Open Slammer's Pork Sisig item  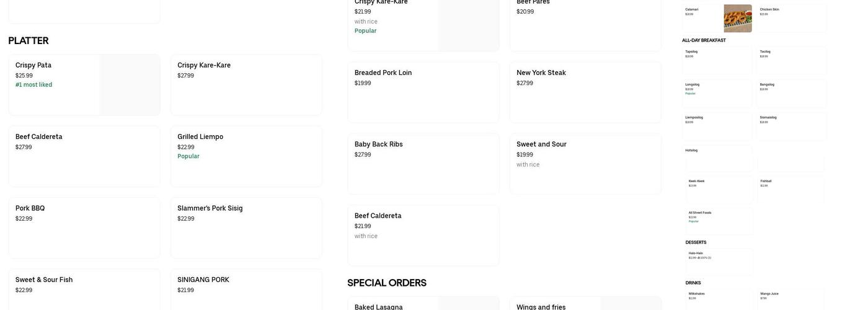246,228
